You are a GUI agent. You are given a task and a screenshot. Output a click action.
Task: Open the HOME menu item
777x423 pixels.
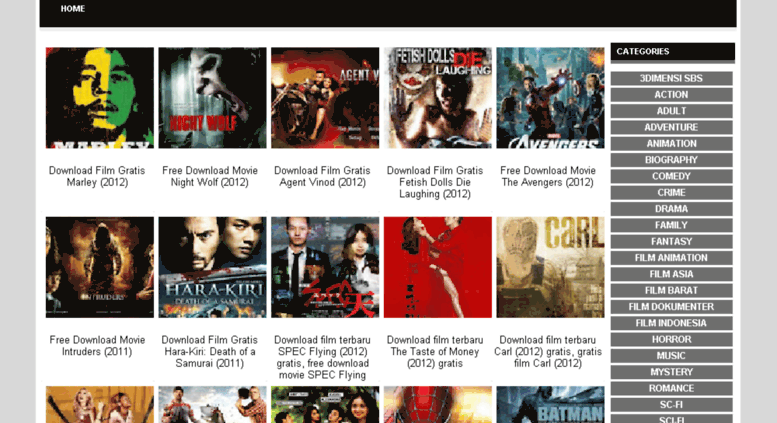coord(72,8)
